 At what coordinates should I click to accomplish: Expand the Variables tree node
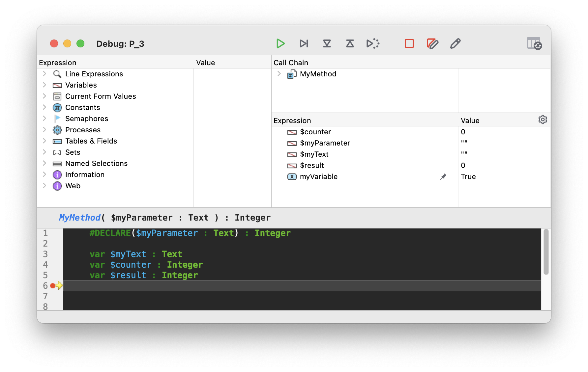pyautogui.click(x=44, y=85)
